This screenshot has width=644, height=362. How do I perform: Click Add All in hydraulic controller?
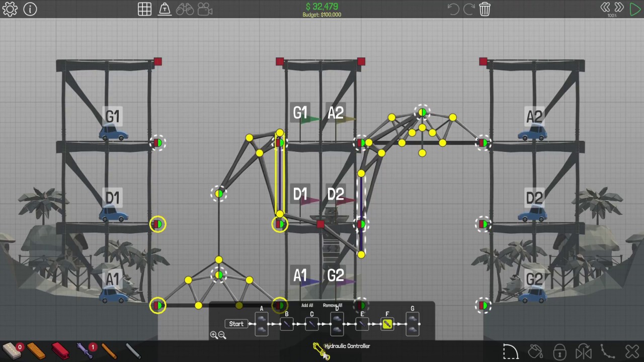307,305
